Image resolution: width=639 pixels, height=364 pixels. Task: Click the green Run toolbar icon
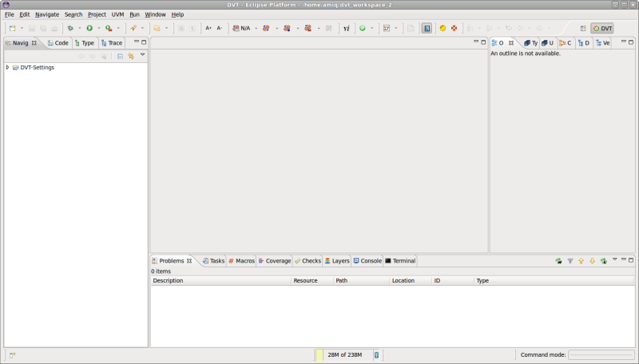[x=89, y=28]
